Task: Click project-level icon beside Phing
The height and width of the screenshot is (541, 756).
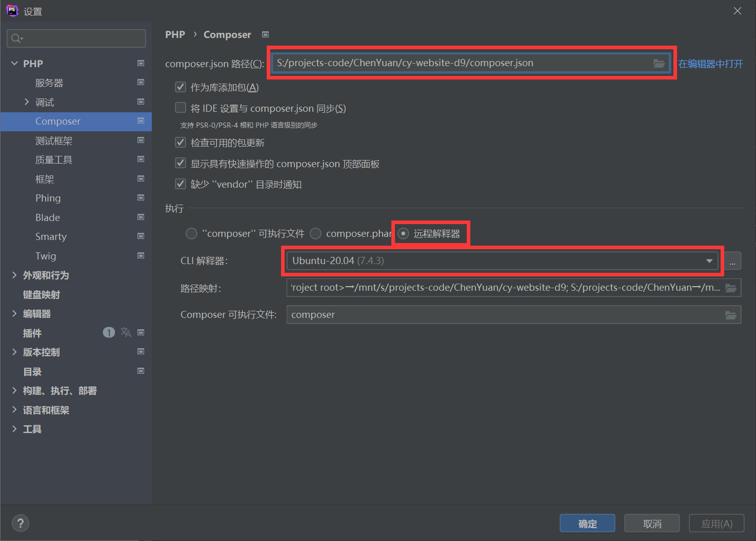Action: (141, 197)
